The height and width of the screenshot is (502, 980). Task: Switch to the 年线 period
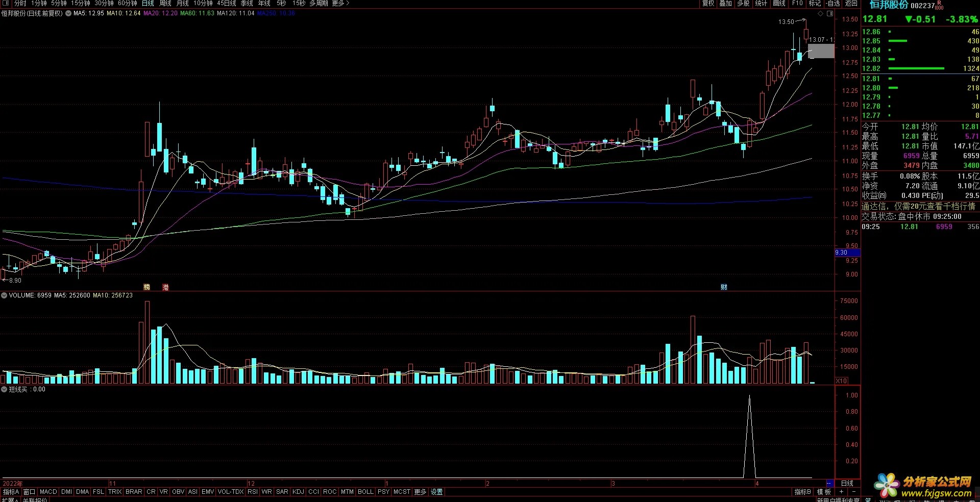264,3
